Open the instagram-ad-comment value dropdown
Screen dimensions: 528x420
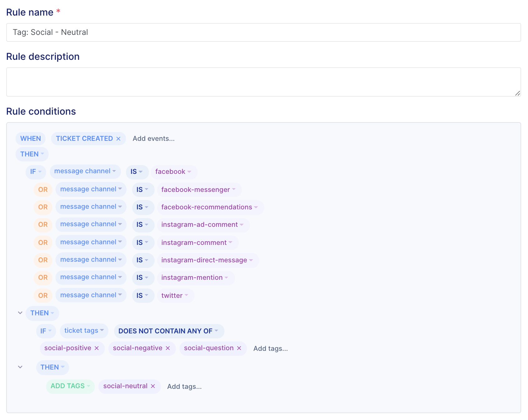coord(203,225)
